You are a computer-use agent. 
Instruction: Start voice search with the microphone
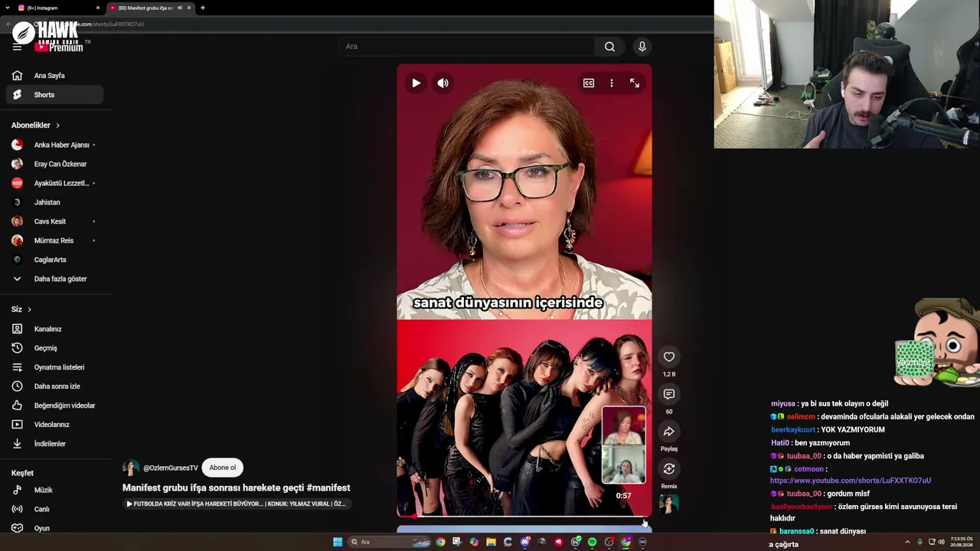(x=642, y=47)
